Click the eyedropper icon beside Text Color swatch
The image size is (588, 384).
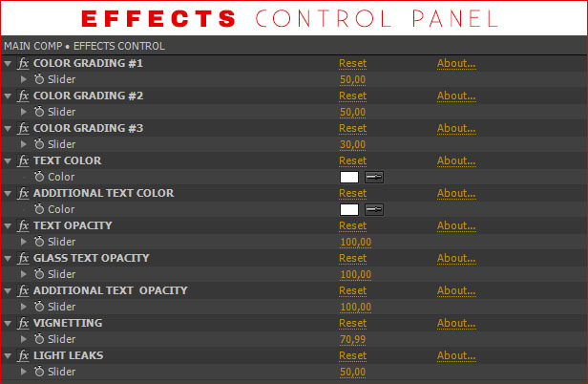click(374, 177)
